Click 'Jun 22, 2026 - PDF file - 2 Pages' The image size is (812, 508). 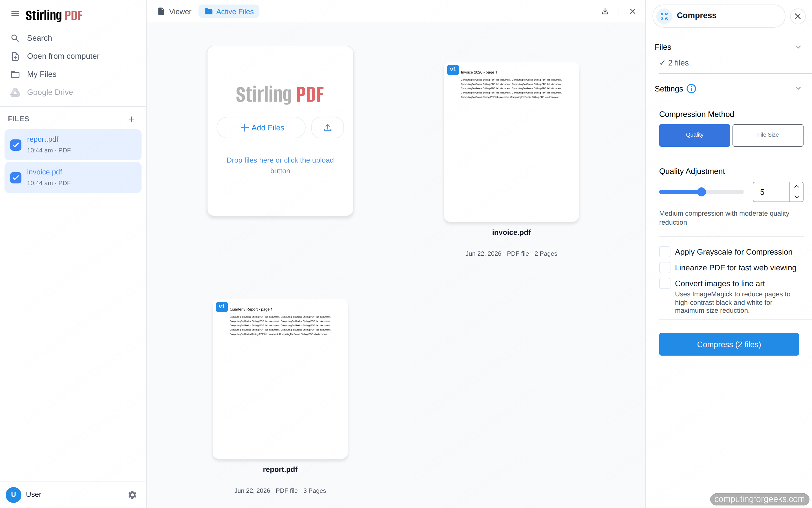(511, 254)
